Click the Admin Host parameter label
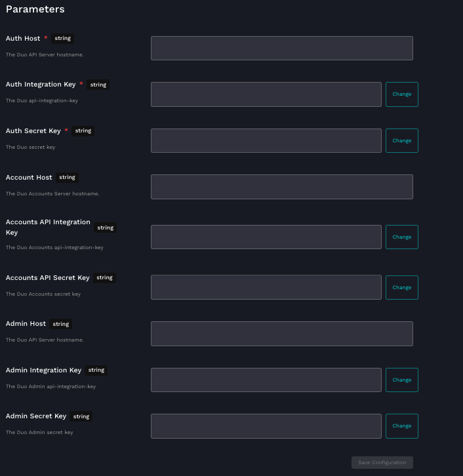Image resolution: width=463 pixels, height=476 pixels. (x=26, y=324)
